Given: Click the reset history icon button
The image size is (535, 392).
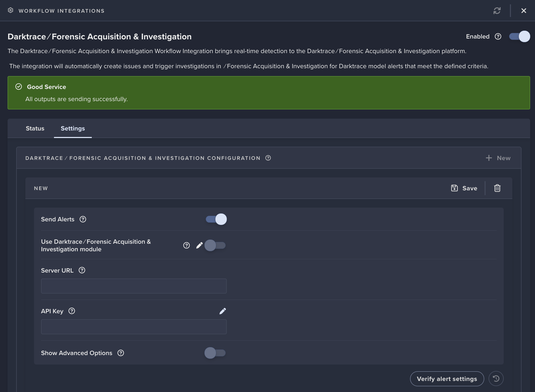Looking at the screenshot, I should (x=496, y=379).
